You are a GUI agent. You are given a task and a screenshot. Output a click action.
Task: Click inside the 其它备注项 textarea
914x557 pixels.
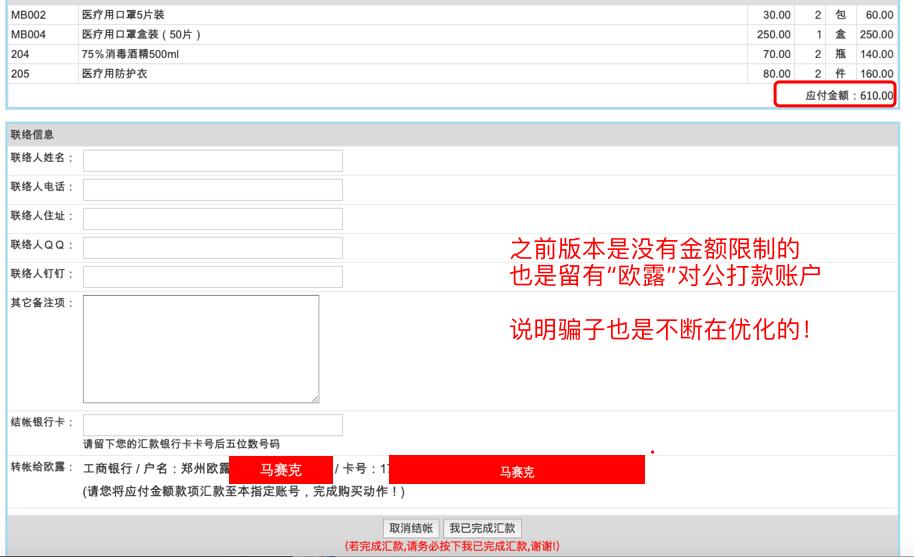201,349
